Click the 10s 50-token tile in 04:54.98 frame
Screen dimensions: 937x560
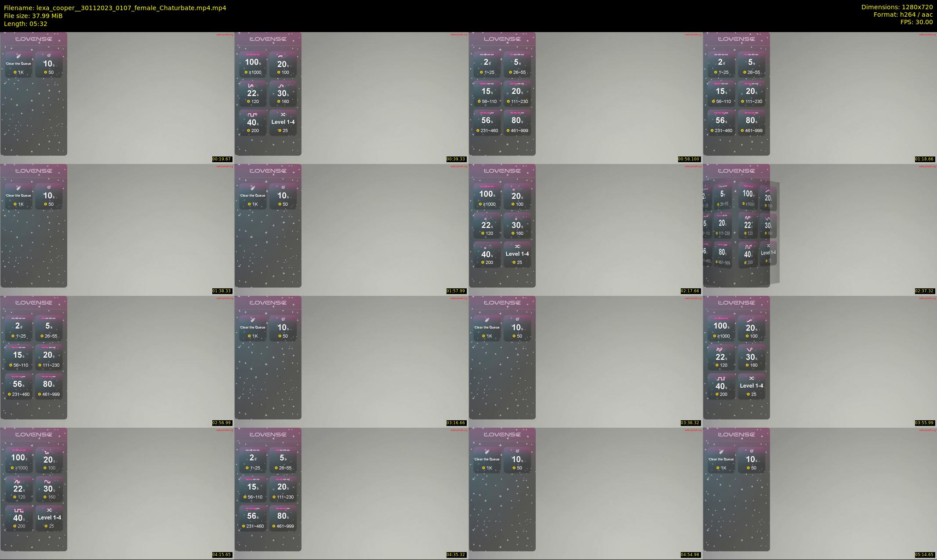[517, 460]
